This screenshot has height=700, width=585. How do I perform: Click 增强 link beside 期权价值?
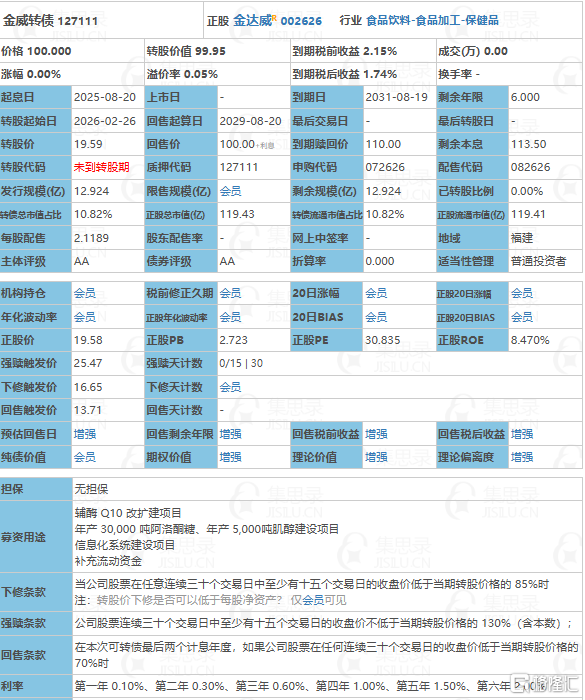tap(230, 457)
